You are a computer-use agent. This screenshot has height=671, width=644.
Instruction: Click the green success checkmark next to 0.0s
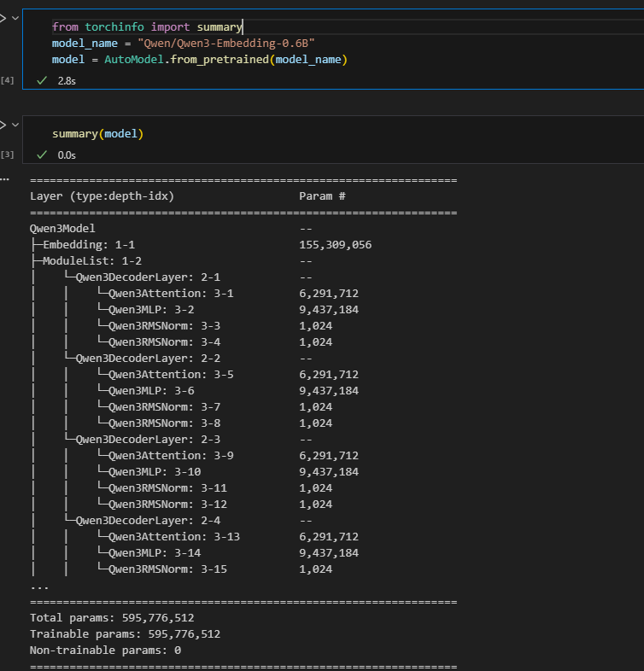pyautogui.click(x=42, y=155)
